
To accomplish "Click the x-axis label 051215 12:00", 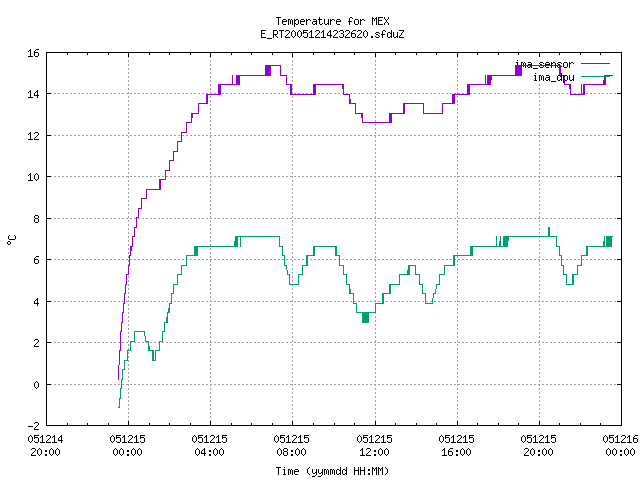I will (374, 445).
